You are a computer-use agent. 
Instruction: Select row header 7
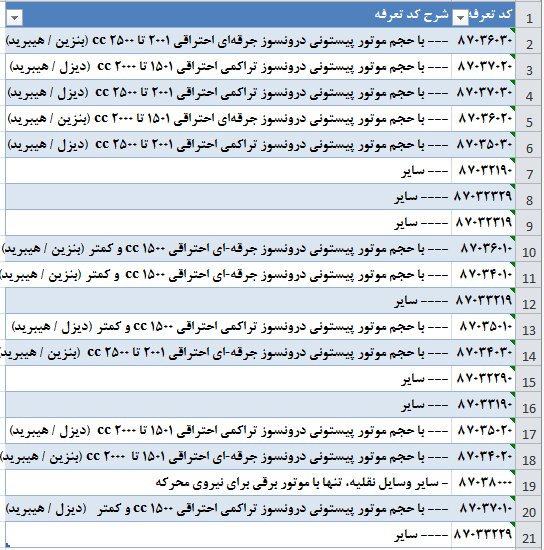click(529, 170)
